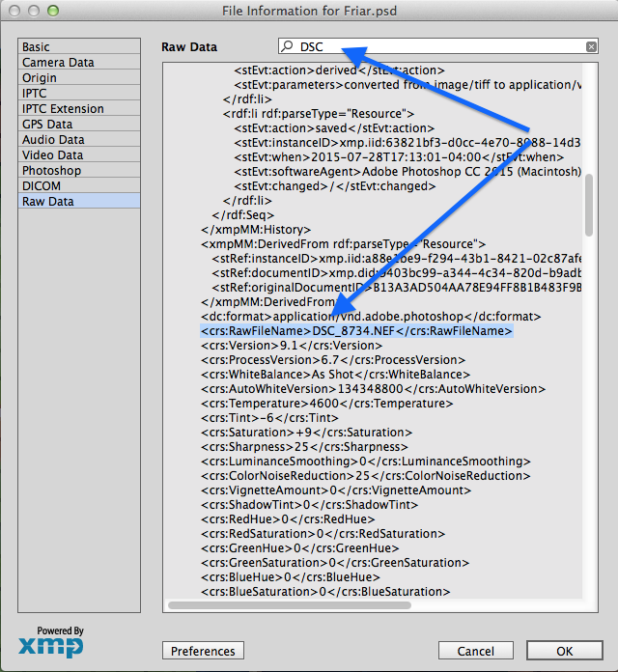Switch to the Origin category
Viewport: 618px width, 672px height.
point(79,77)
